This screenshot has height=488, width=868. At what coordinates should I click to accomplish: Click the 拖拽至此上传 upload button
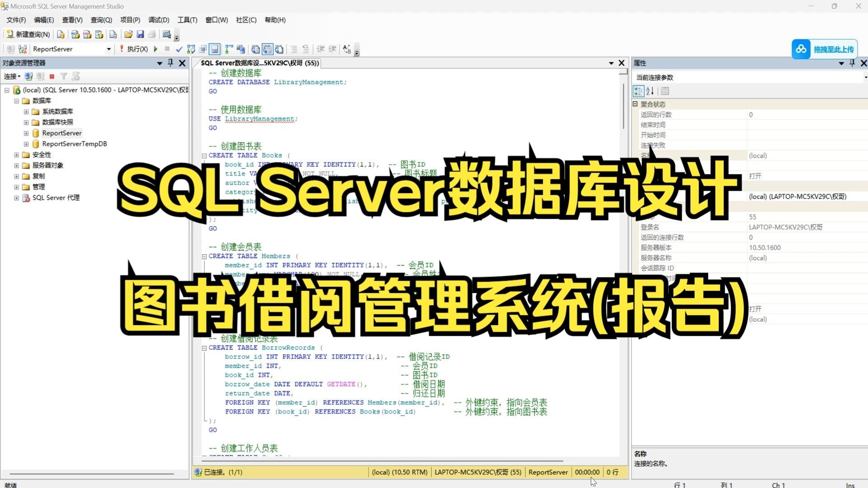(825, 49)
